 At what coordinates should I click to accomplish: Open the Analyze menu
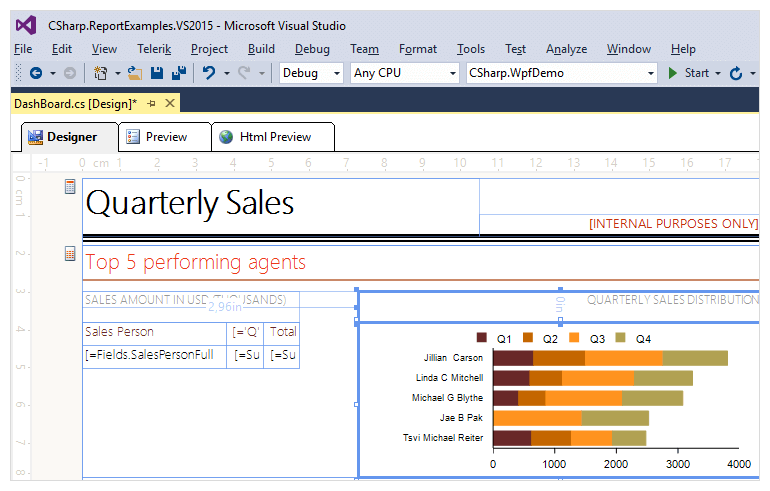[x=566, y=49]
